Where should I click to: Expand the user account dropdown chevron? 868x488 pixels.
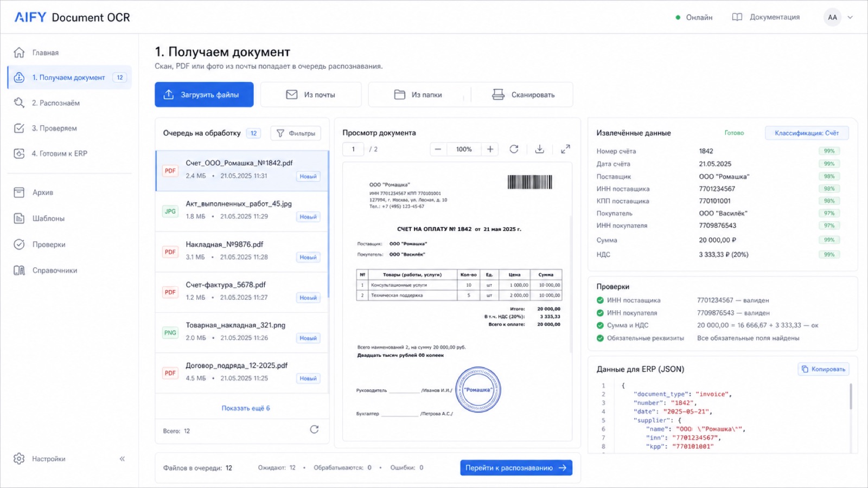click(x=850, y=17)
